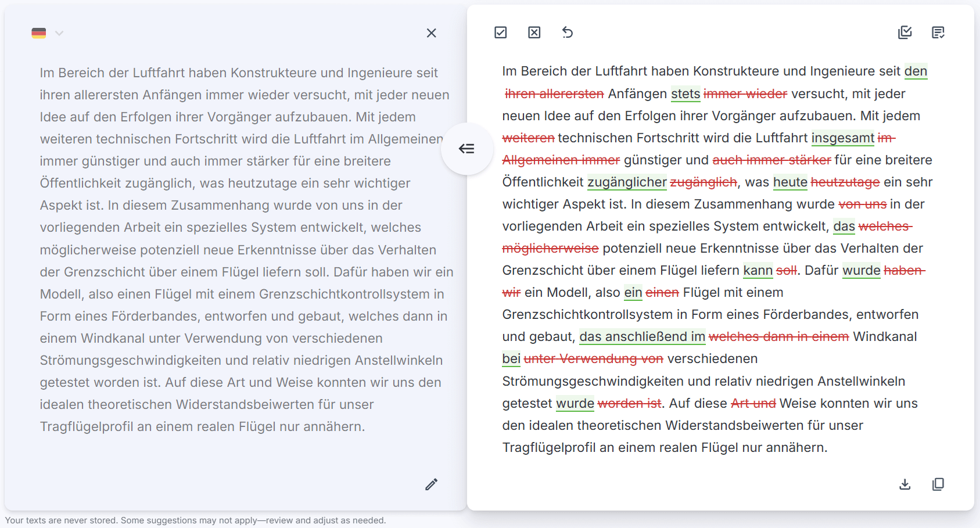The image size is (980, 528).
Task: Click the suggested word "stets"
Action: coord(685,94)
